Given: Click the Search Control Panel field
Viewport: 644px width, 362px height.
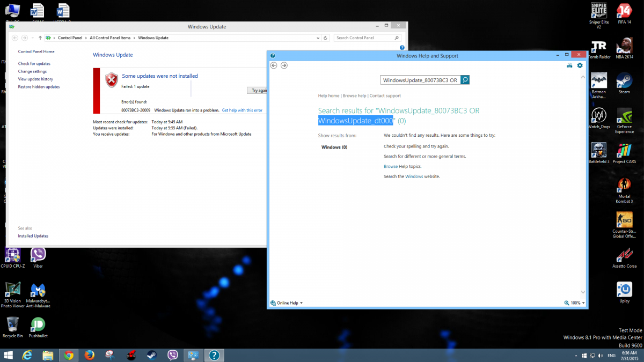Looking at the screenshot, I should coord(367,38).
